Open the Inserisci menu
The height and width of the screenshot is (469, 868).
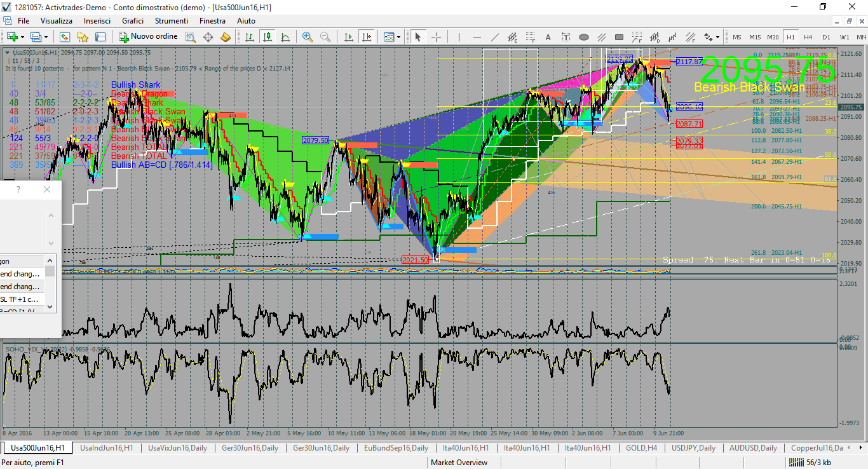point(97,21)
